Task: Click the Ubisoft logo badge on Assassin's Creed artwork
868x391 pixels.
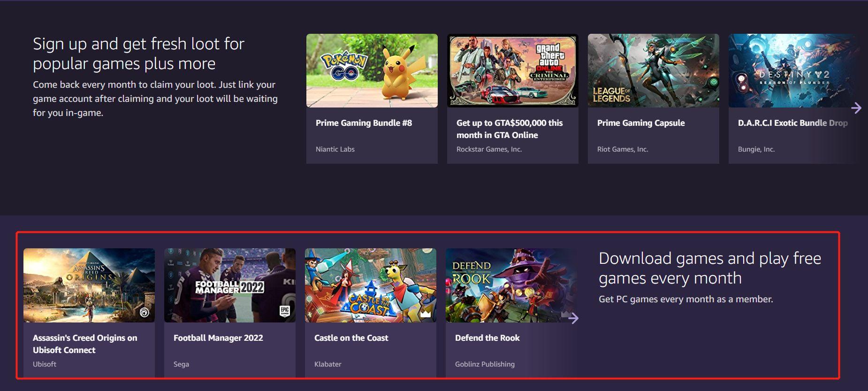Action: (145, 312)
